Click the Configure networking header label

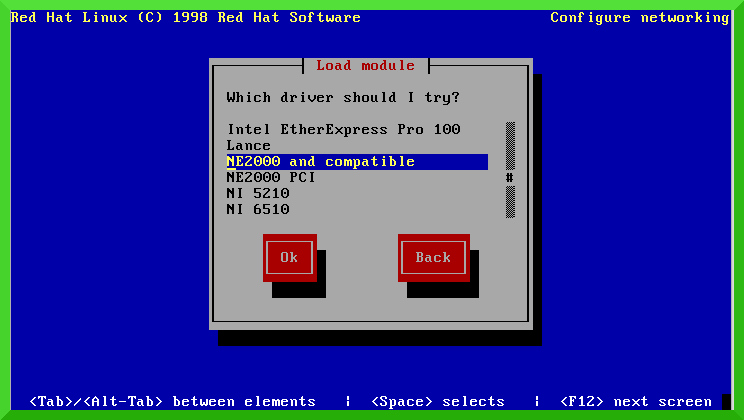[x=640, y=18]
